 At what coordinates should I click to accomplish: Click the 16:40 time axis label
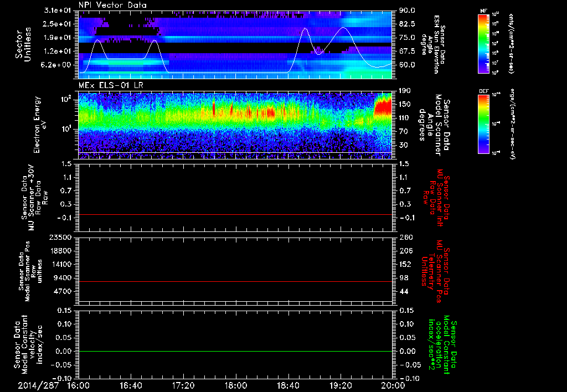click(x=131, y=385)
